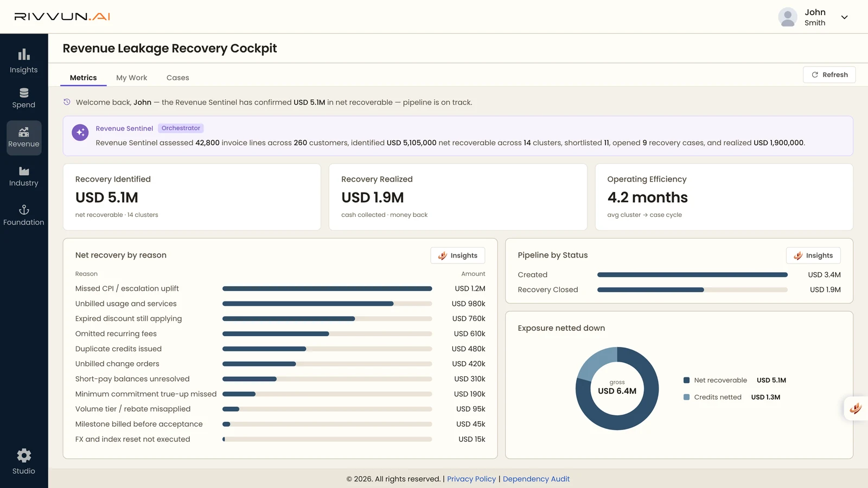Expand the John Smith account dropdown
Screen dimensions: 868x488
[844, 17]
